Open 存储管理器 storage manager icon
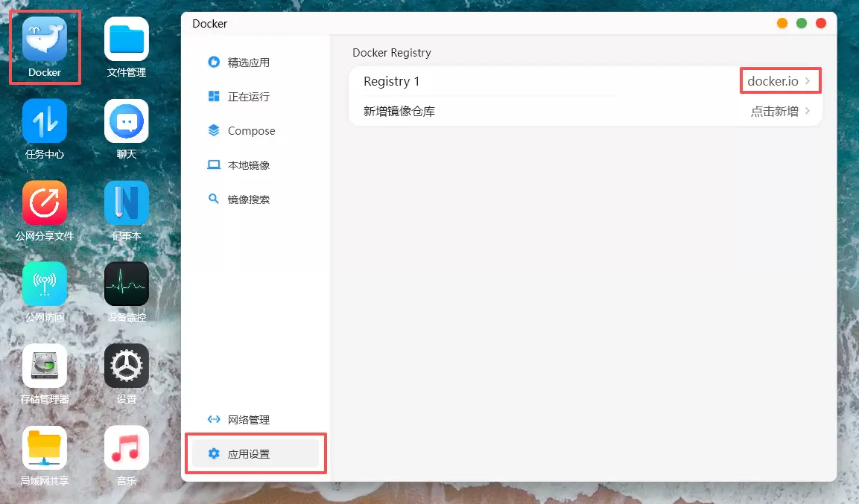859x504 pixels. [45, 366]
